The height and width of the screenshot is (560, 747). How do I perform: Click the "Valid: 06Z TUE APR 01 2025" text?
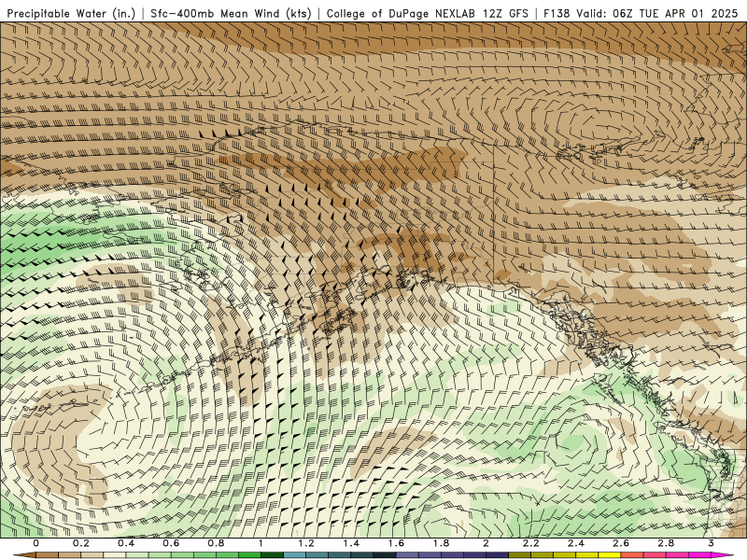coord(657,13)
